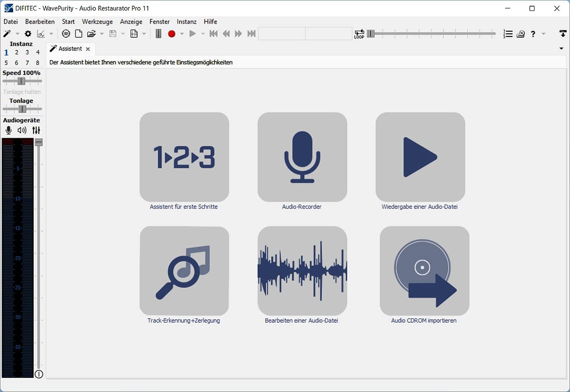
Task: Click the disc drive icon beside the help icon
Action: [x=520, y=34]
